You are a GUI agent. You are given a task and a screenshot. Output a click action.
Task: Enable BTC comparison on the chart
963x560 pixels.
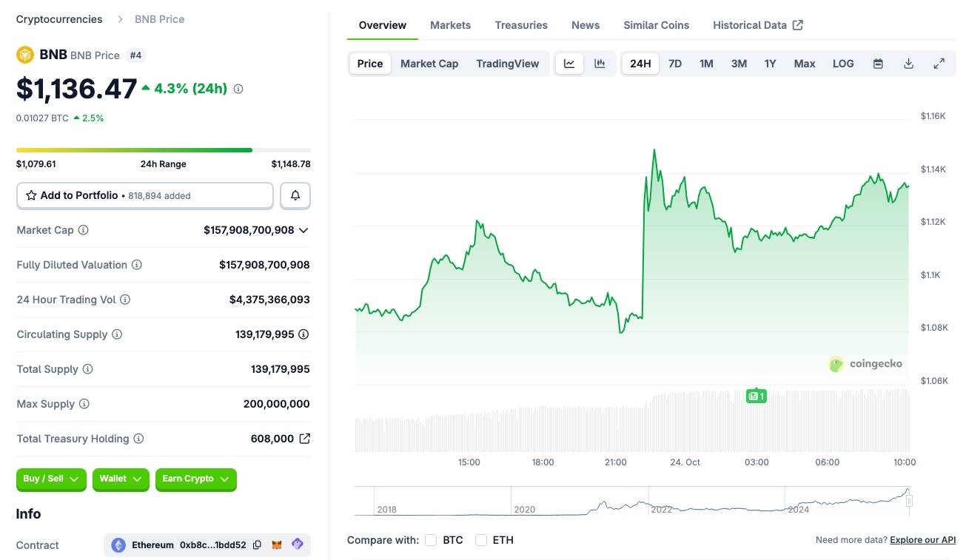[431, 540]
